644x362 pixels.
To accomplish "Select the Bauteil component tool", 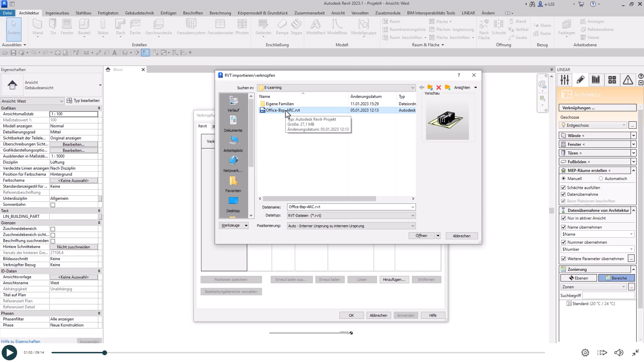I will click(x=84, y=28).
